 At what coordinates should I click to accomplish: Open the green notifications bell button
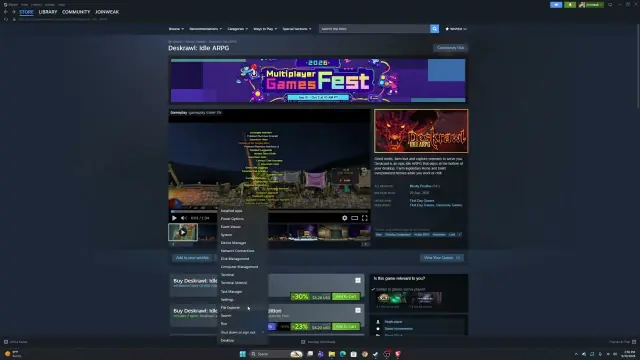click(x=570, y=4)
